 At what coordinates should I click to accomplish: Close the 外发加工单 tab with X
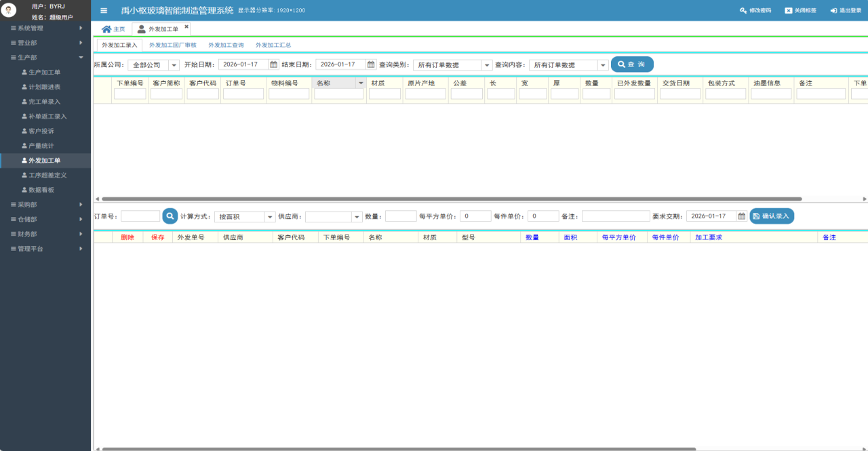(x=186, y=27)
